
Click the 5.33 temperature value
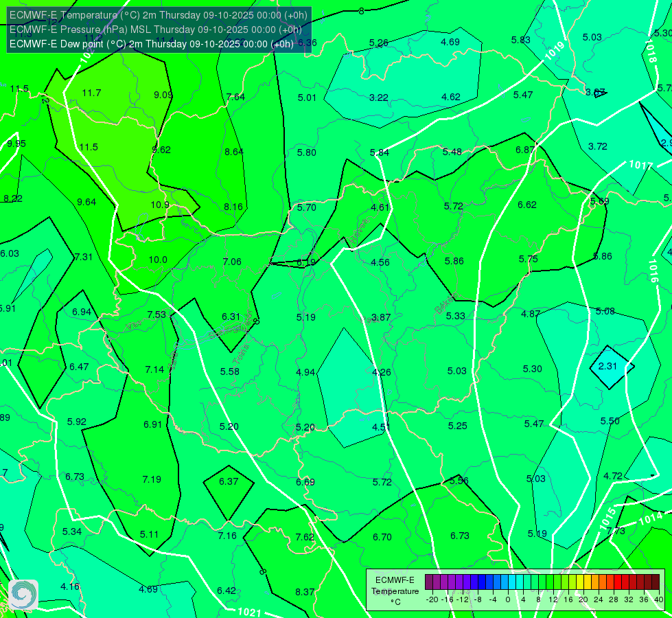point(455,316)
